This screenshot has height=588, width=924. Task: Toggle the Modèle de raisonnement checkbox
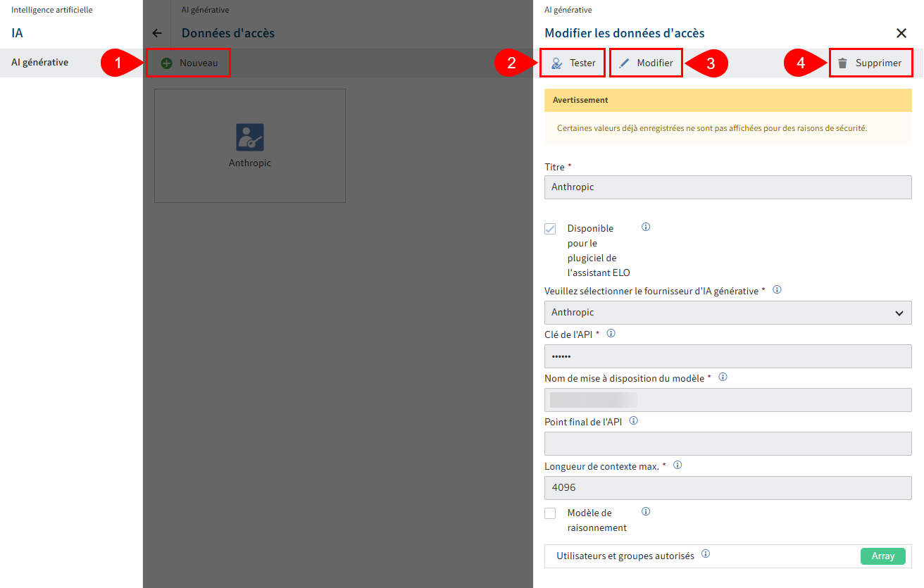click(x=550, y=513)
